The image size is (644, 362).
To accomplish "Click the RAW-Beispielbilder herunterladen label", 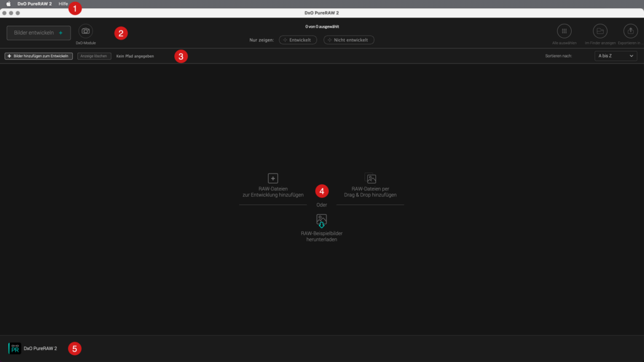I will [x=321, y=236].
